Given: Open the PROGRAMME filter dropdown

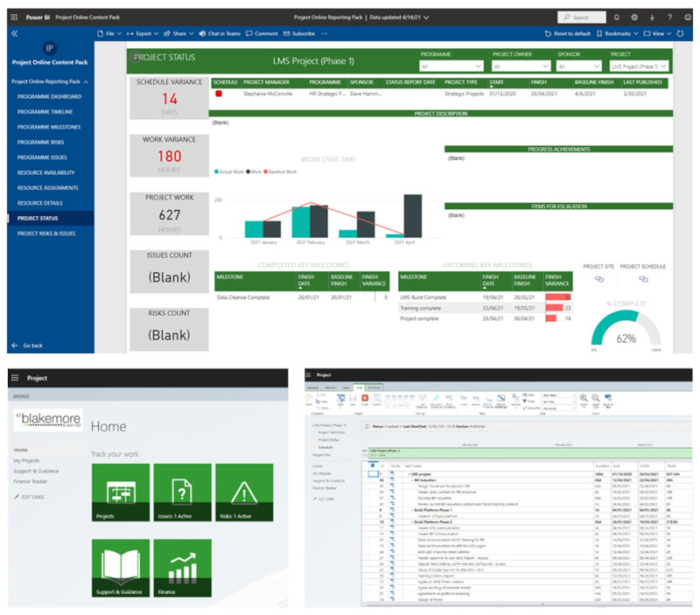Looking at the screenshot, I should pos(451,66).
